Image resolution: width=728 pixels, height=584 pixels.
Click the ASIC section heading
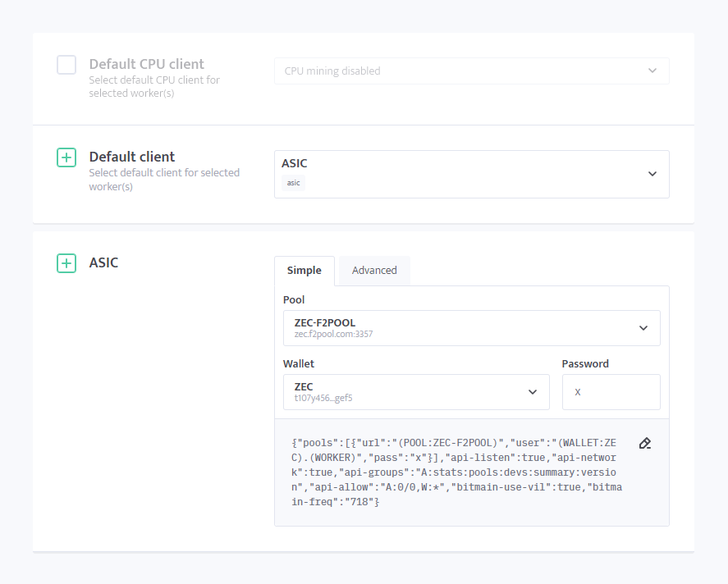point(103,262)
